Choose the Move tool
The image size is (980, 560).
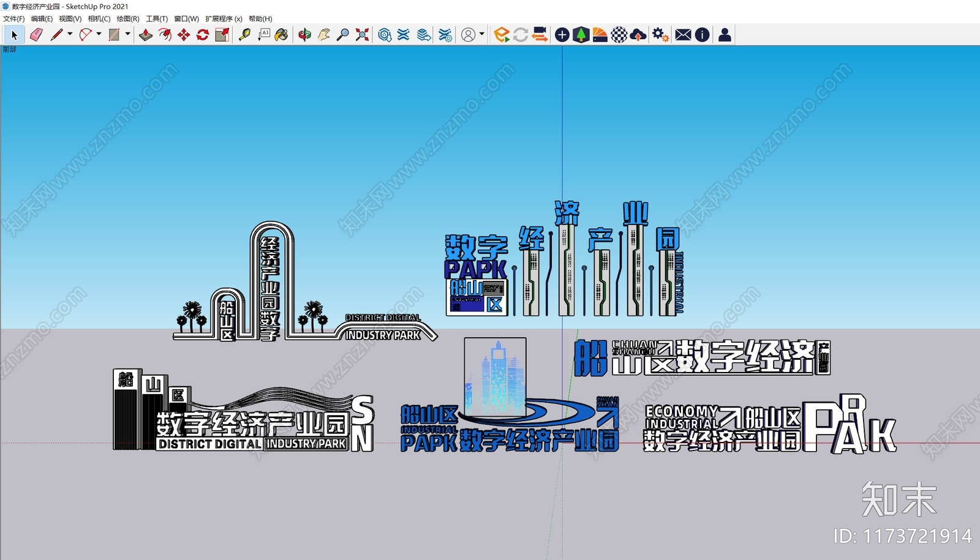184,35
